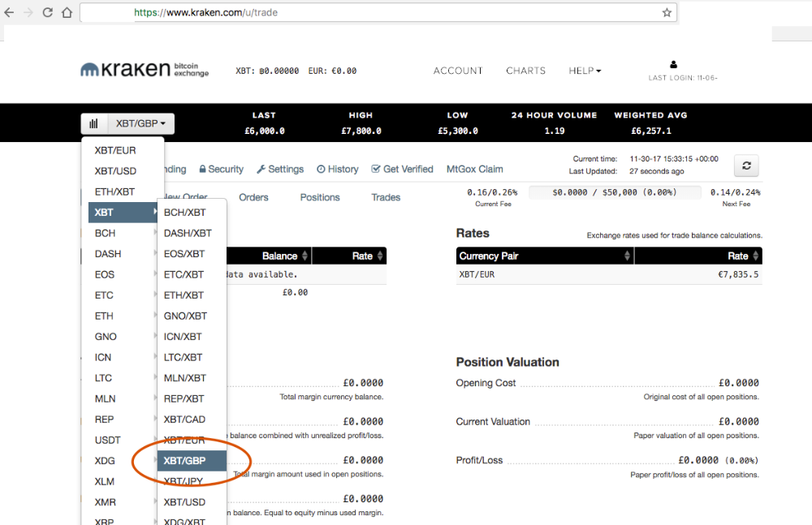Click the $0.0000 / $50,000 volume progress bar
The height and width of the screenshot is (525, 812).
pyautogui.click(x=615, y=192)
